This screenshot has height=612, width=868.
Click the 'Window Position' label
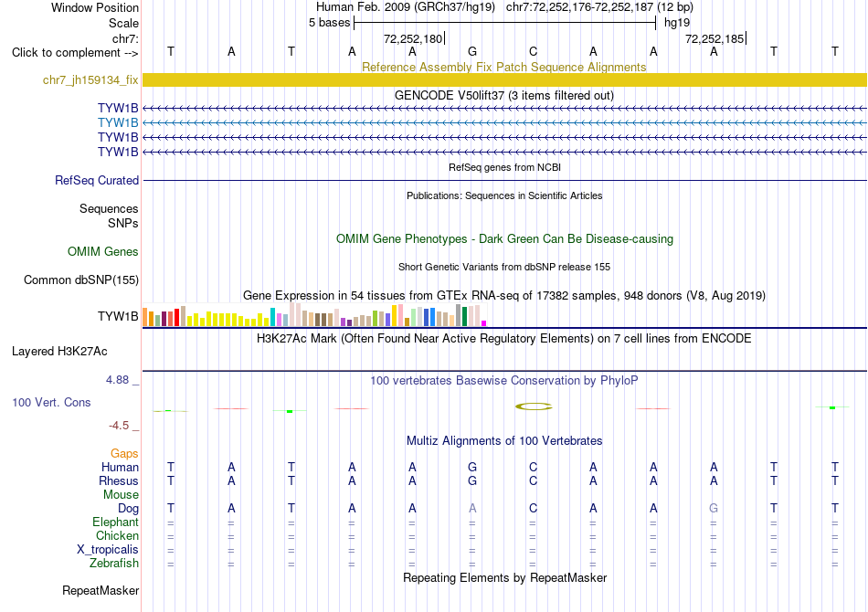95,7
